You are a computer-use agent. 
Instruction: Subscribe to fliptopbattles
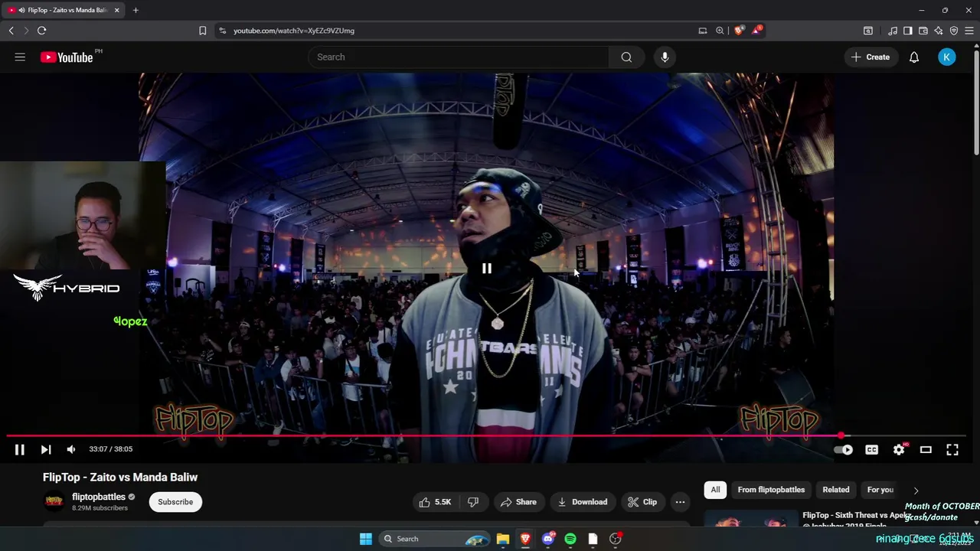[175, 502]
